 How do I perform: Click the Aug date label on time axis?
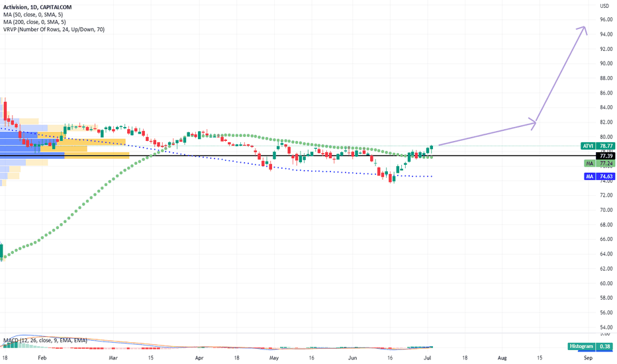coord(502,357)
